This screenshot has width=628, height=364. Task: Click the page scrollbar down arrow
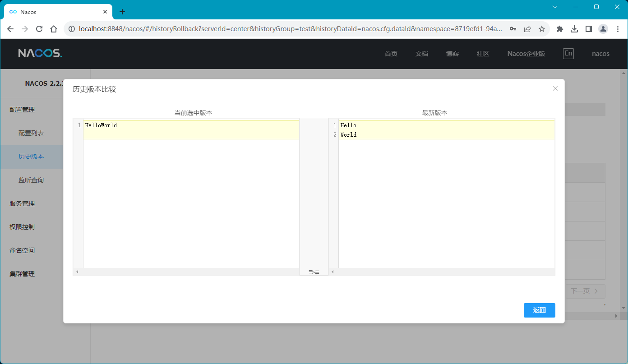coord(624,308)
